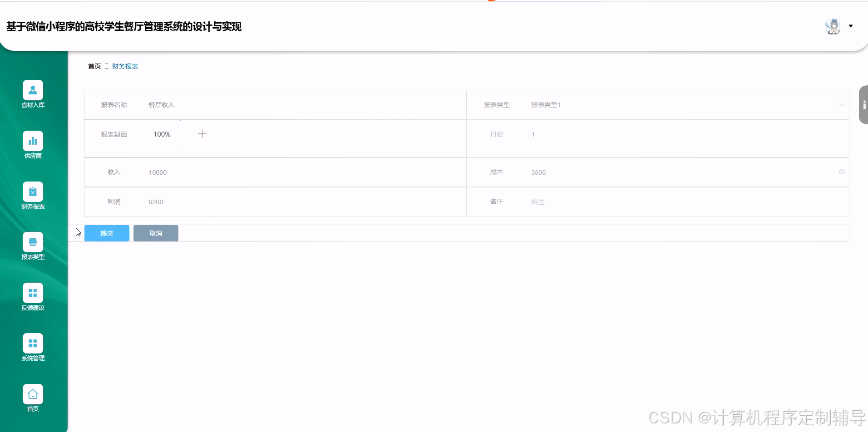
Task: Click inside the 备注 input field
Action: [x=636, y=202]
